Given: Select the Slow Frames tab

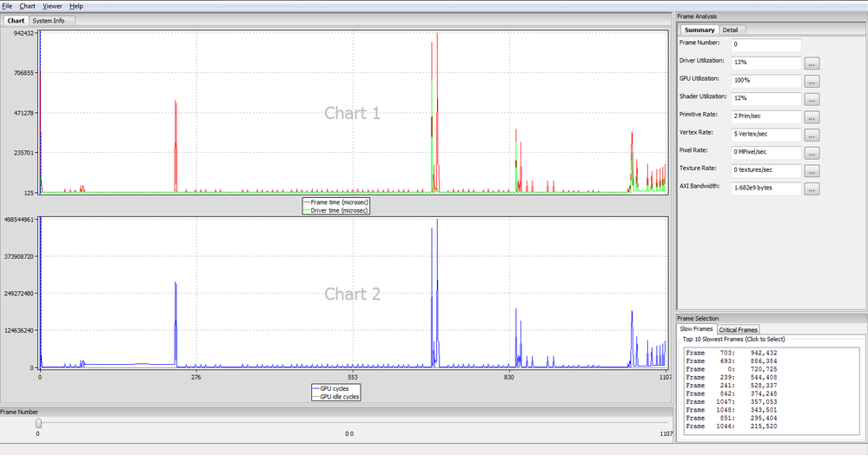Looking at the screenshot, I should pos(696,328).
